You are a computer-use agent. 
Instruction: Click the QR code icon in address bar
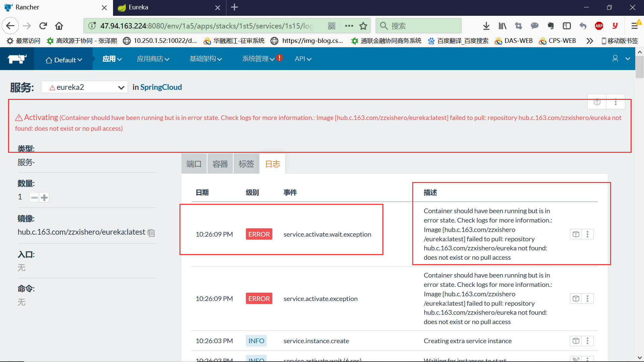[332, 26]
